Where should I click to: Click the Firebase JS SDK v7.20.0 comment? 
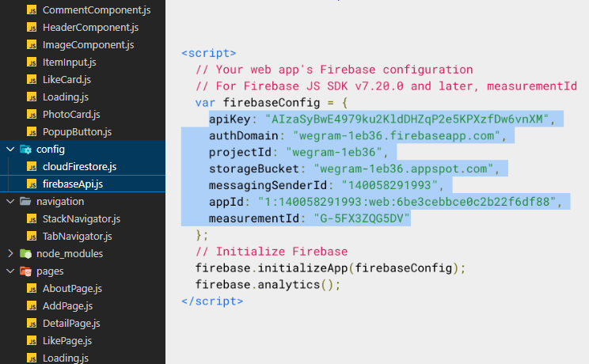(x=386, y=86)
